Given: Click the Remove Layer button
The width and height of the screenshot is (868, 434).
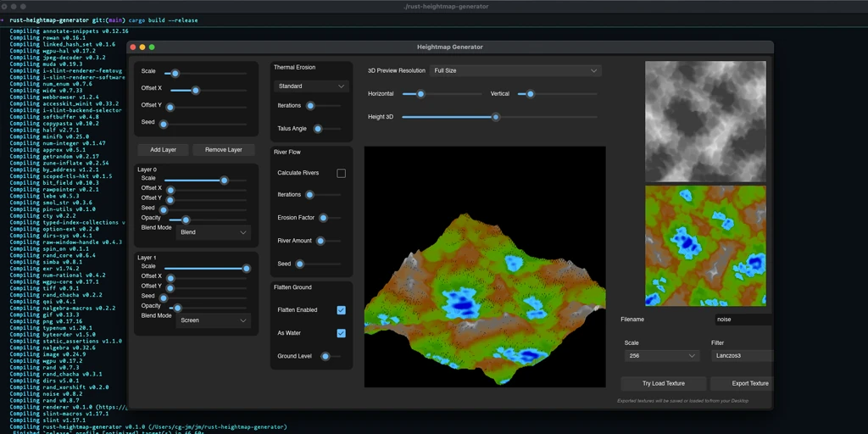Looking at the screenshot, I should click(x=224, y=150).
